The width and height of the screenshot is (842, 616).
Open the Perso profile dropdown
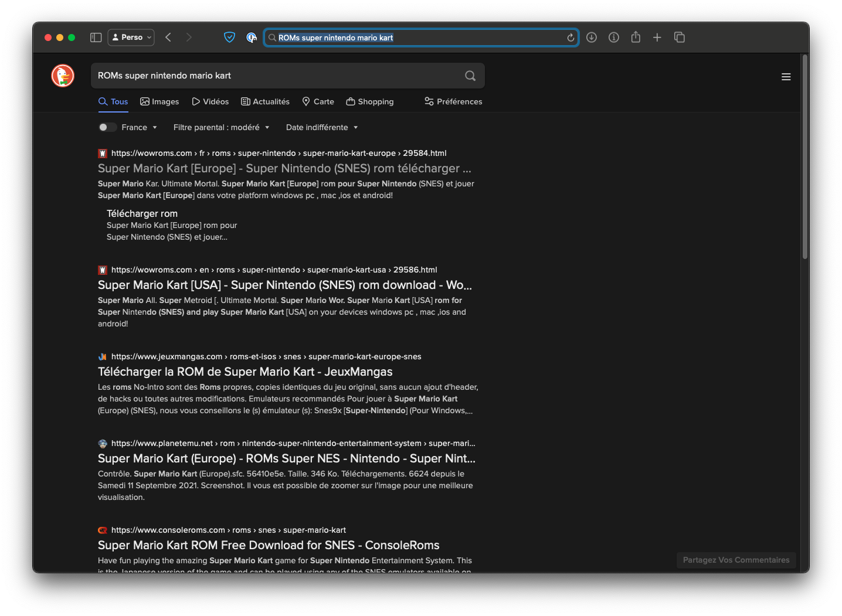pos(131,37)
